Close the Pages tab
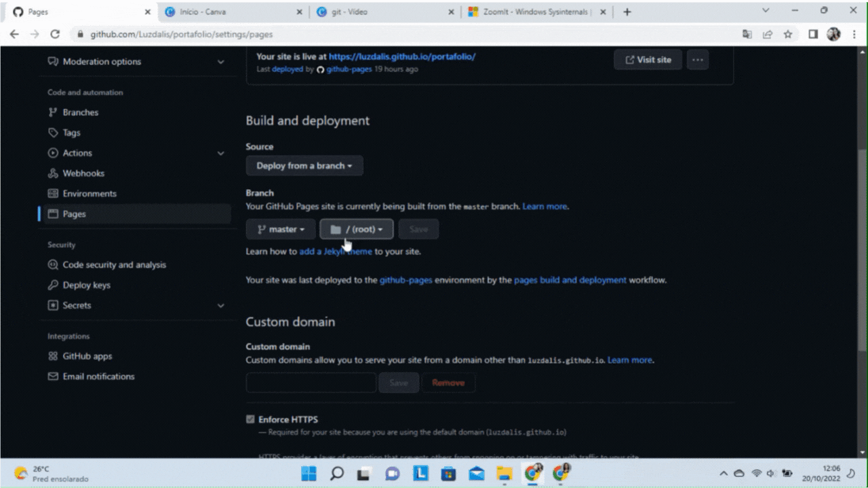This screenshot has width=868, height=488. (147, 12)
